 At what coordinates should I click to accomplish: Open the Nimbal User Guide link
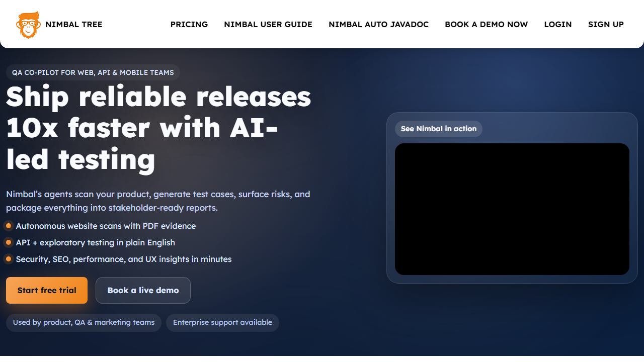coord(268,24)
